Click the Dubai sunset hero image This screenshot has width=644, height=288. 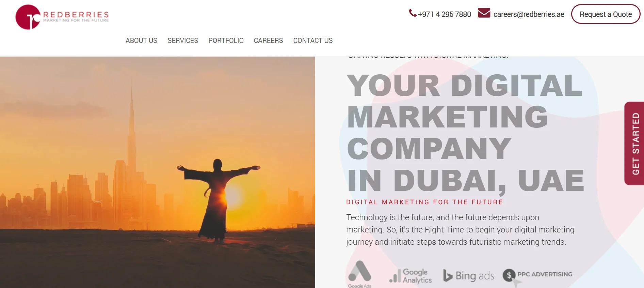pos(158,172)
